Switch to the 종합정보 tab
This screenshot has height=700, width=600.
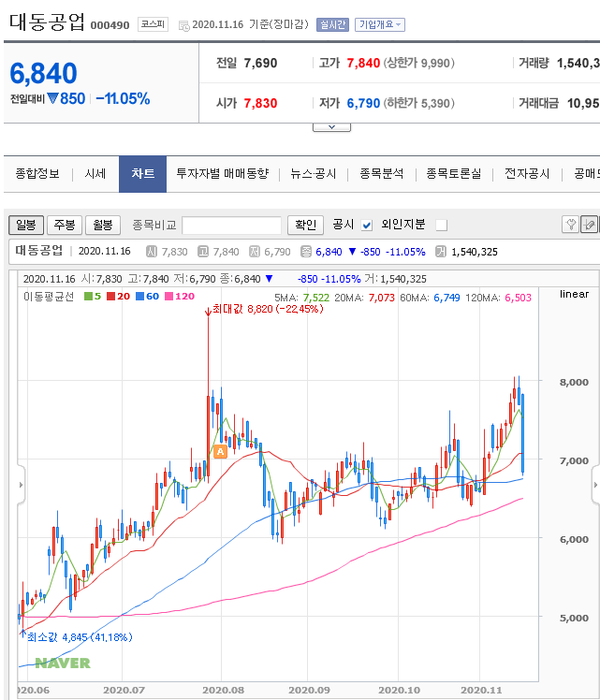[37, 174]
